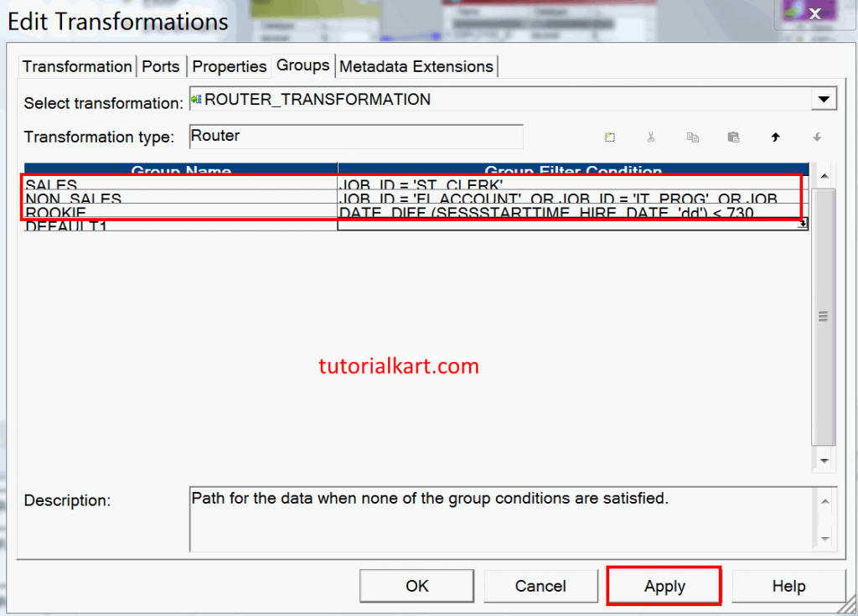858x616 pixels.
Task: Click the Help button
Action: 788,586
